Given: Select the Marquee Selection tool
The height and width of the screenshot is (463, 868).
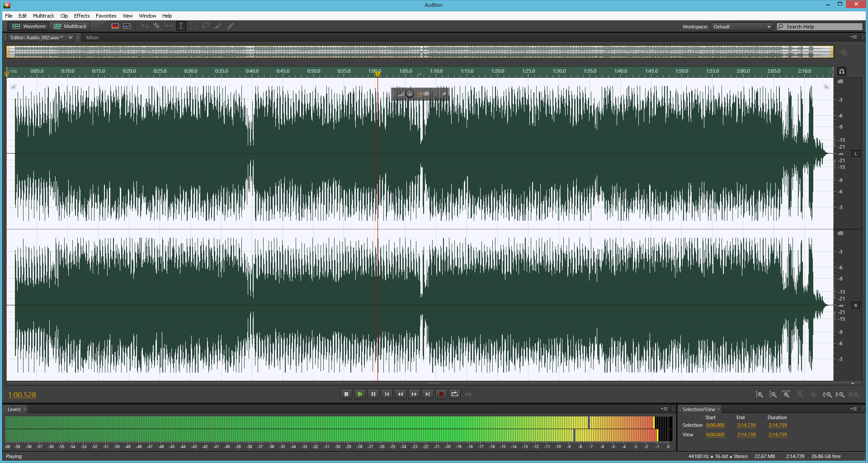Looking at the screenshot, I should (193, 26).
